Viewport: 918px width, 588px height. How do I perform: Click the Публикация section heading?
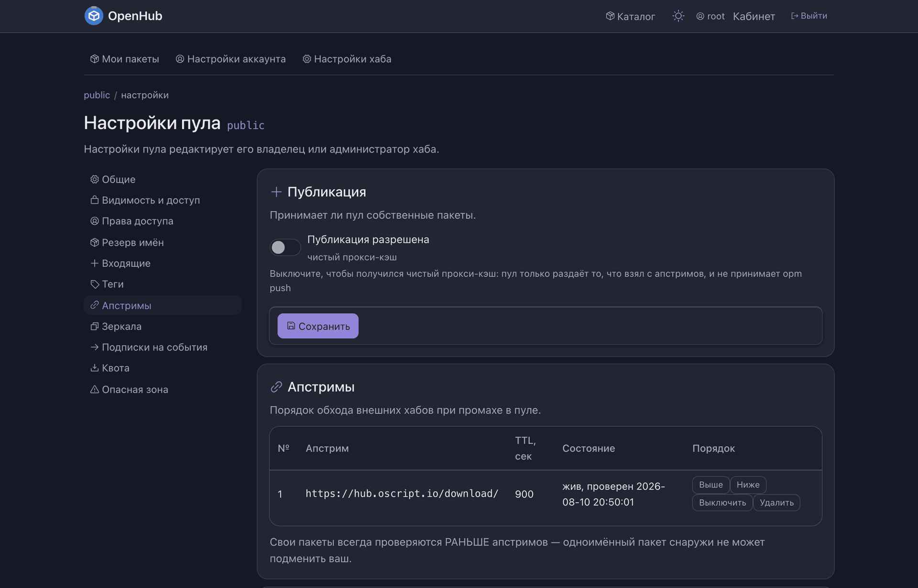pos(327,192)
